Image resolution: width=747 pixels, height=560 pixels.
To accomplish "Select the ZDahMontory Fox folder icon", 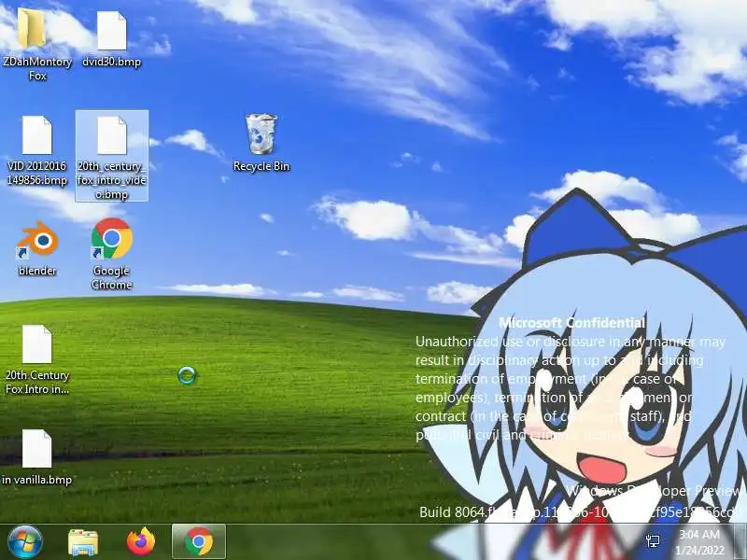I will click(32, 29).
